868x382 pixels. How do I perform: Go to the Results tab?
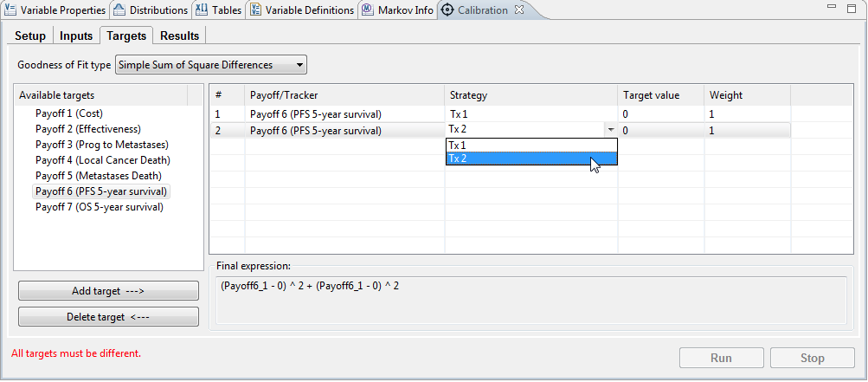(x=179, y=36)
